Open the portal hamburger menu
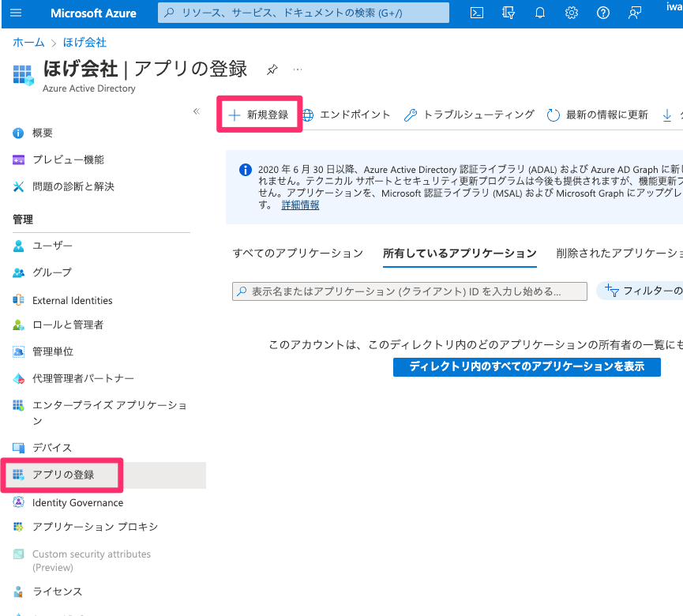This screenshot has width=683, height=616. [16, 13]
